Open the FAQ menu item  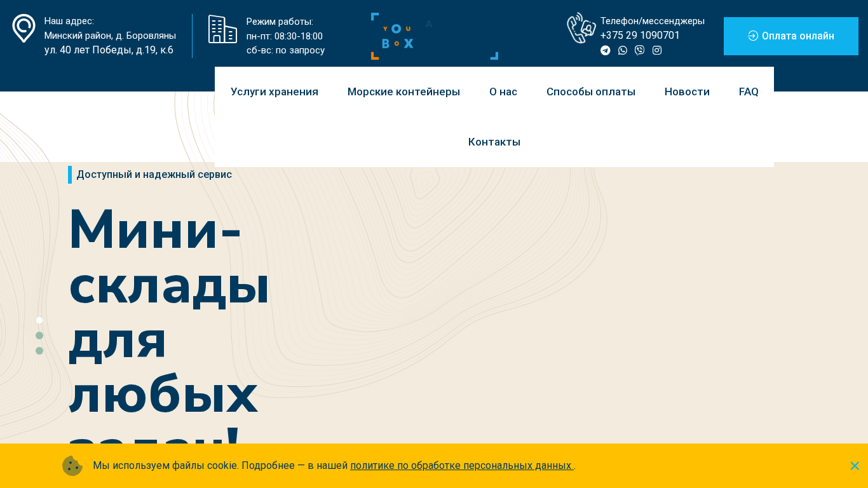pos(749,91)
